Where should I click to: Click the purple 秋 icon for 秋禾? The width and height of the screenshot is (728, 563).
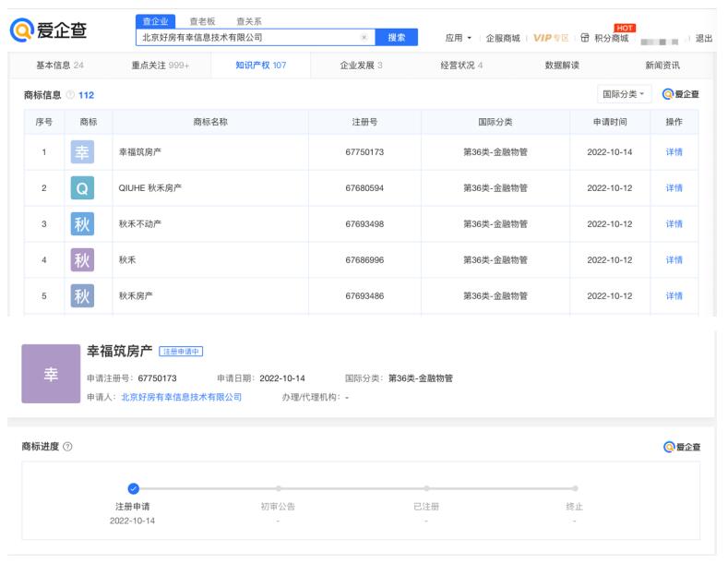(82, 260)
